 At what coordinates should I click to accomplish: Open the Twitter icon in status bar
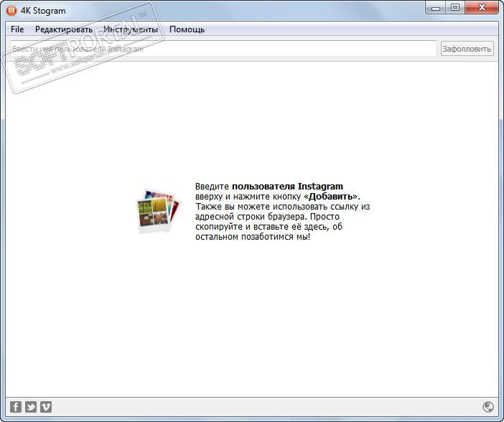[x=31, y=407]
